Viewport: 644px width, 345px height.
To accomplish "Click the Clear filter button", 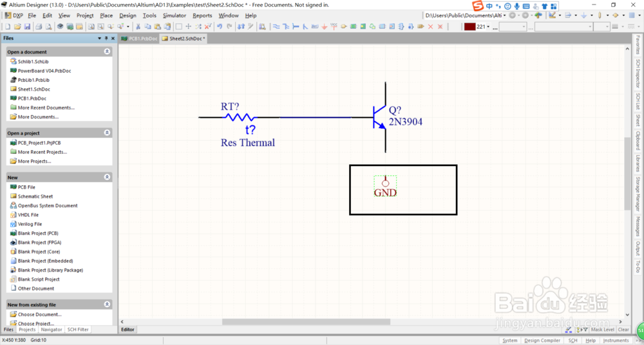I will pyautogui.click(x=623, y=330).
